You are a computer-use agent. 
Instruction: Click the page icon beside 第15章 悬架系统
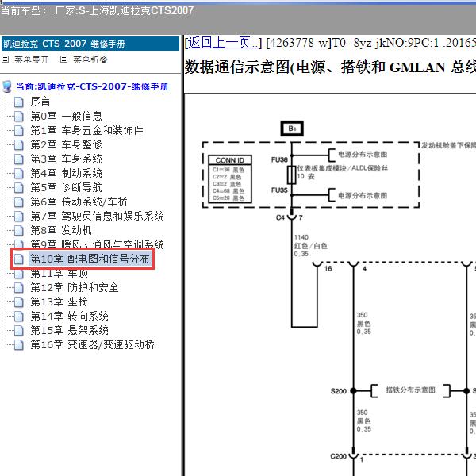click(18, 330)
